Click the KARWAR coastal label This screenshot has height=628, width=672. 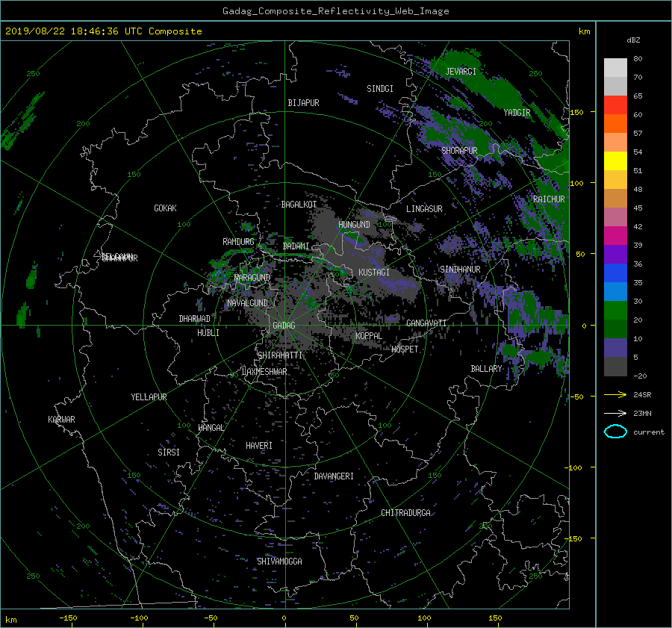(x=61, y=420)
